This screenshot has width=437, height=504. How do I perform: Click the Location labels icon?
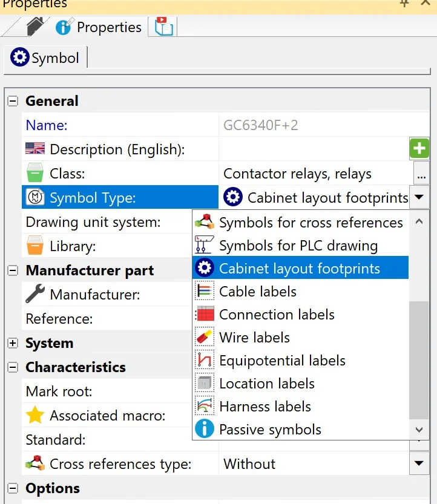(205, 384)
